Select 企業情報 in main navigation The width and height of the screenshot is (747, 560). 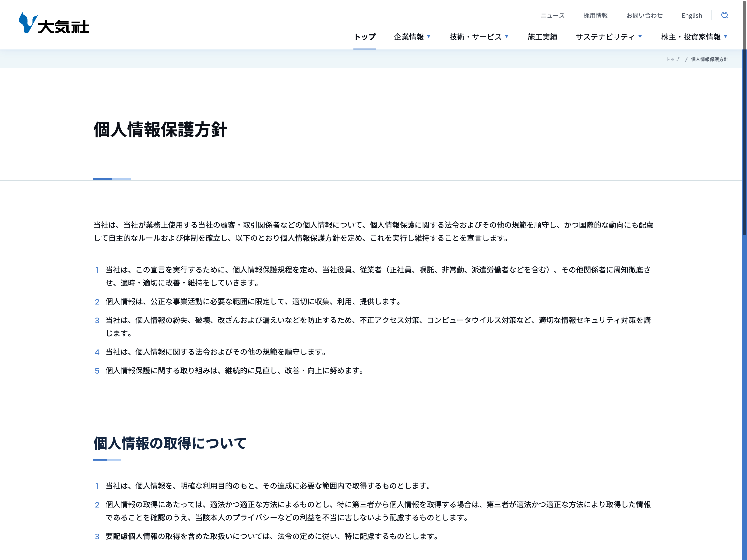click(409, 37)
